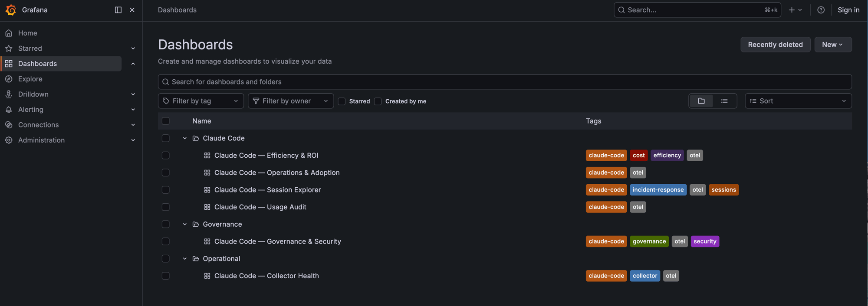The width and height of the screenshot is (868, 306).
Task: Switch to list view icon
Action: pos(724,101)
